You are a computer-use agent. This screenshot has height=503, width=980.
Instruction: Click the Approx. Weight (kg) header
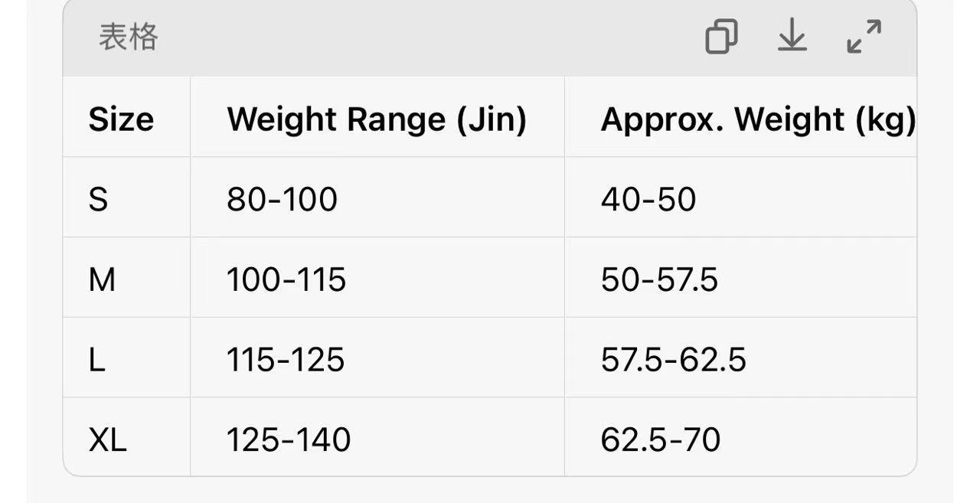point(757,119)
